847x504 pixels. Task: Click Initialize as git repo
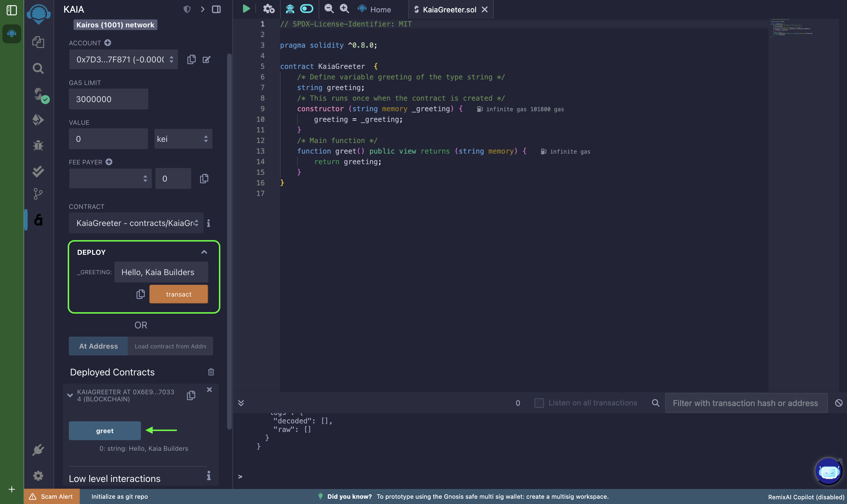point(119,497)
